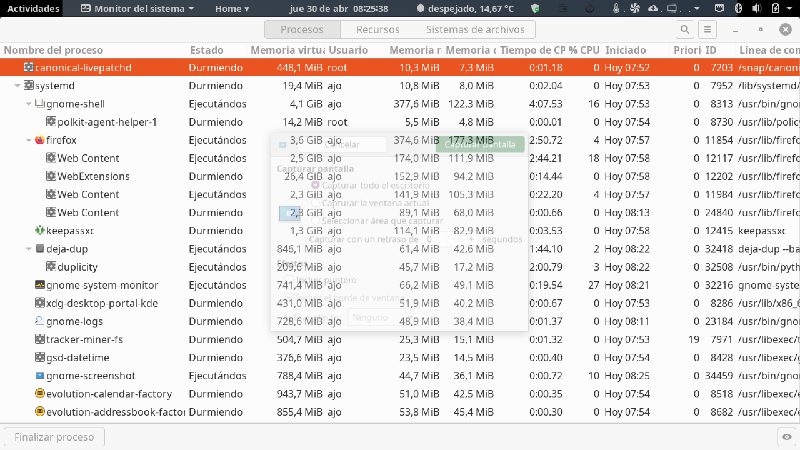Click the canonical-livepatchd process icon
The height and width of the screenshot is (450, 800).
click(x=29, y=67)
